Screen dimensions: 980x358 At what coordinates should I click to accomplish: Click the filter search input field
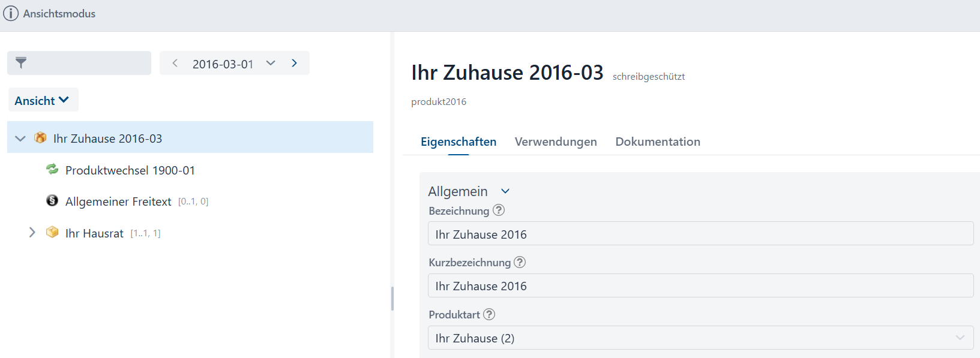click(79, 63)
